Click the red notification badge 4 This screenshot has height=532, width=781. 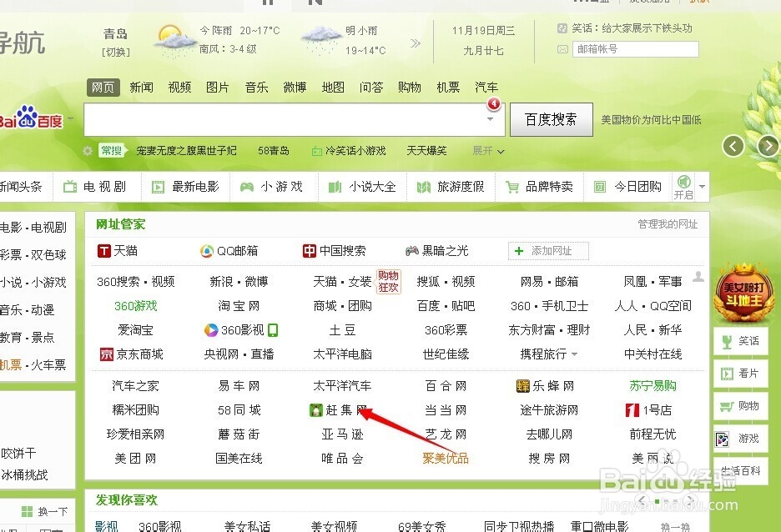[494, 103]
